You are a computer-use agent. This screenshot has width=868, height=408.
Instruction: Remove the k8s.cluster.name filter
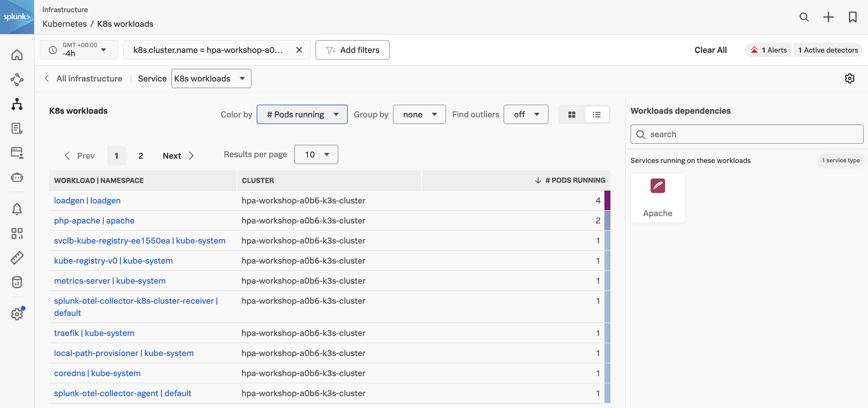pyautogui.click(x=299, y=50)
